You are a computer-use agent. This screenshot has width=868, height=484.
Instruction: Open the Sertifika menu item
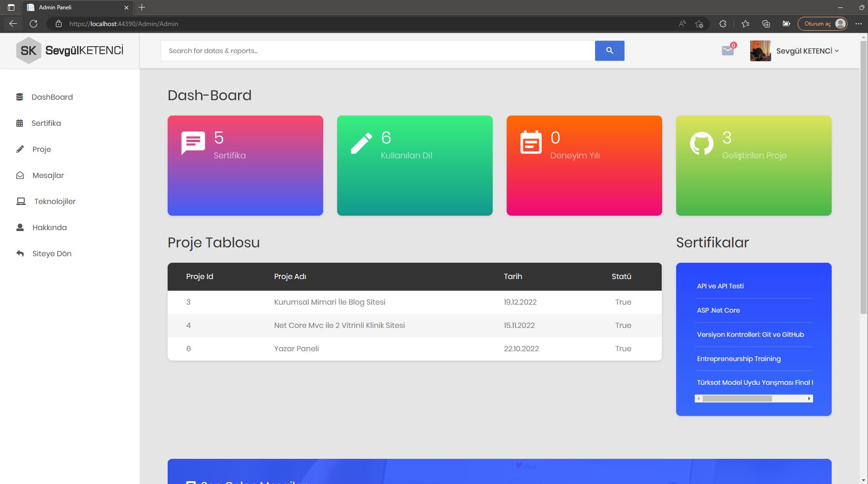pyautogui.click(x=46, y=123)
